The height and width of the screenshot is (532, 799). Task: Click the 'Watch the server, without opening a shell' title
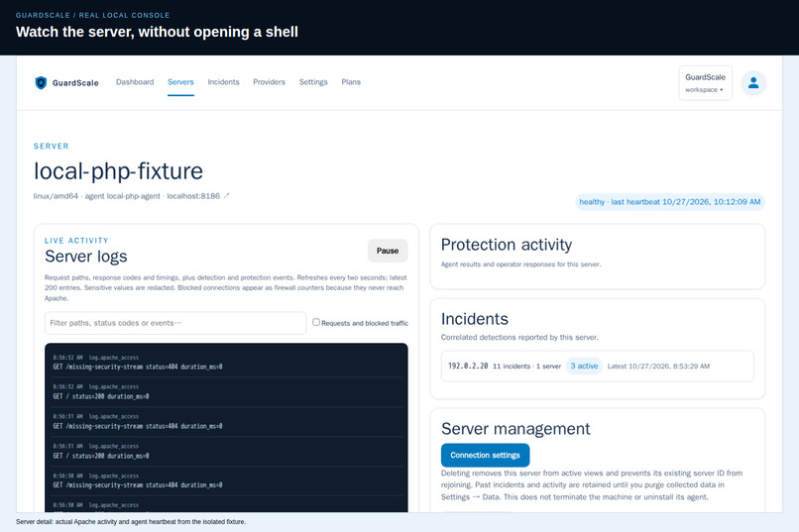(x=157, y=32)
